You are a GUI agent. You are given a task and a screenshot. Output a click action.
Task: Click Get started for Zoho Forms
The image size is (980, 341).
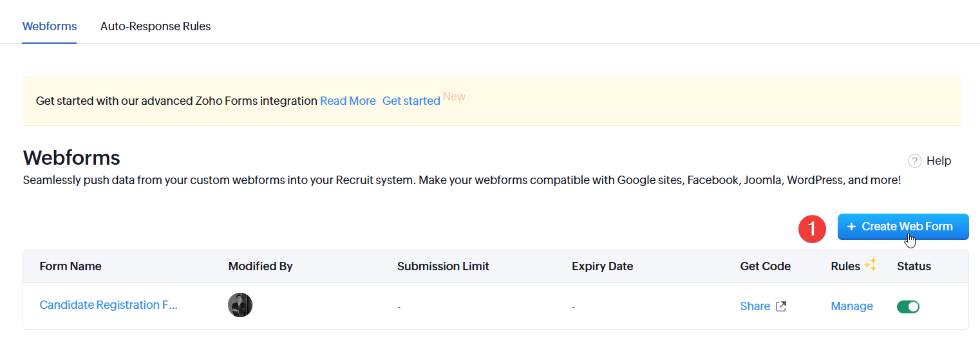411,101
